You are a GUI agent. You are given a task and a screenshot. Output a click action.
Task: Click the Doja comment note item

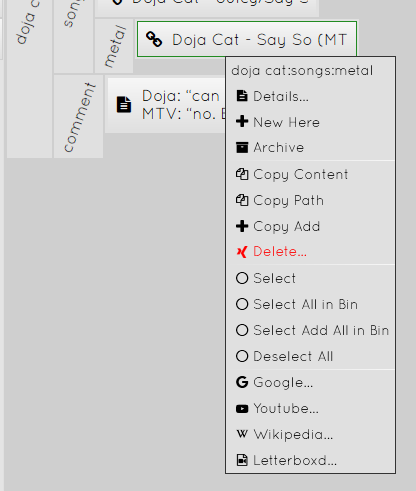pyautogui.click(x=165, y=105)
